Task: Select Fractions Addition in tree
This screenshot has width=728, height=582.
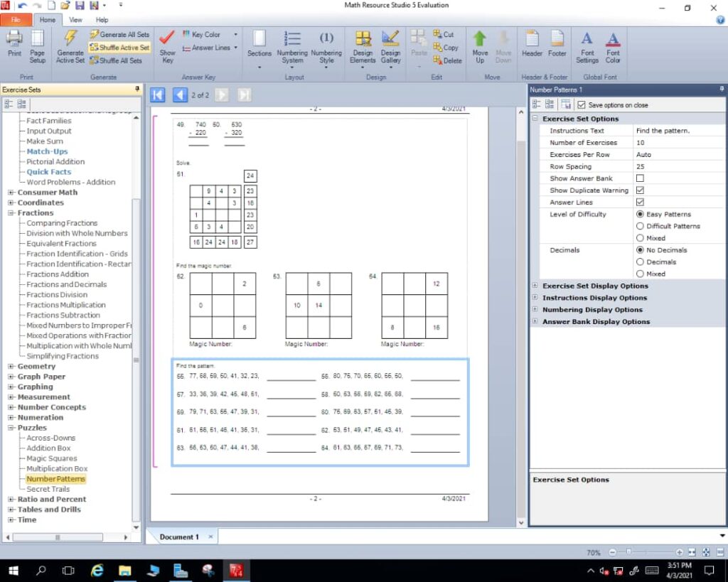Action: (x=58, y=274)
